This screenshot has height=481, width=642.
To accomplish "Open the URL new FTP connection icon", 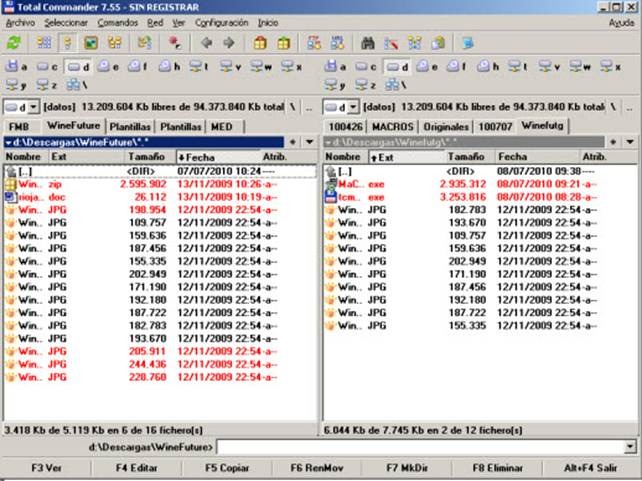I will (x=337, y=43).
